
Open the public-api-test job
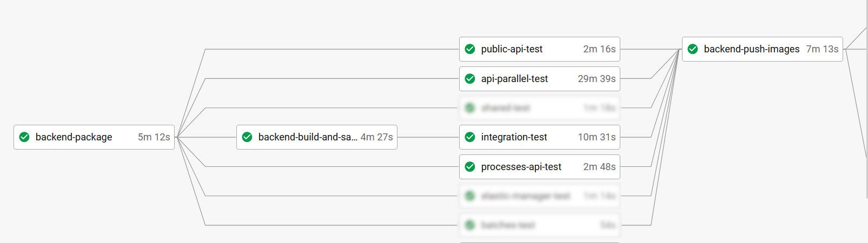[x=512, y=49]
